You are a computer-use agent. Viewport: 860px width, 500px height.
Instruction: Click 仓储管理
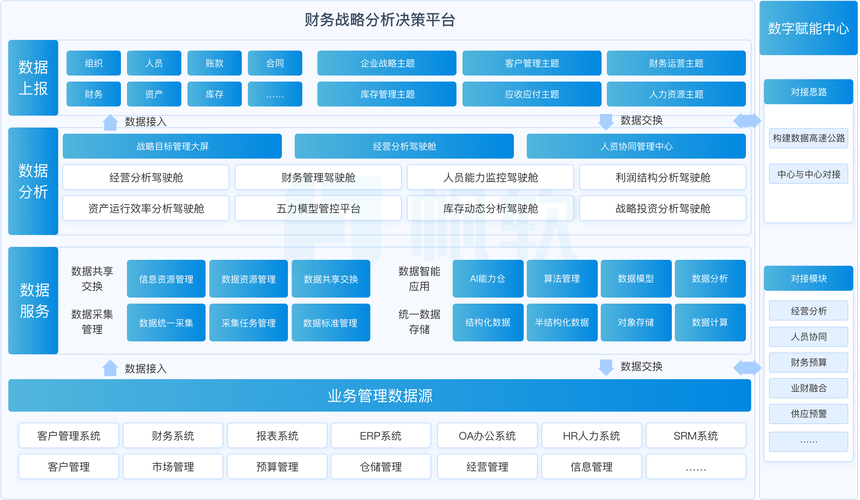tap(381, 467)
